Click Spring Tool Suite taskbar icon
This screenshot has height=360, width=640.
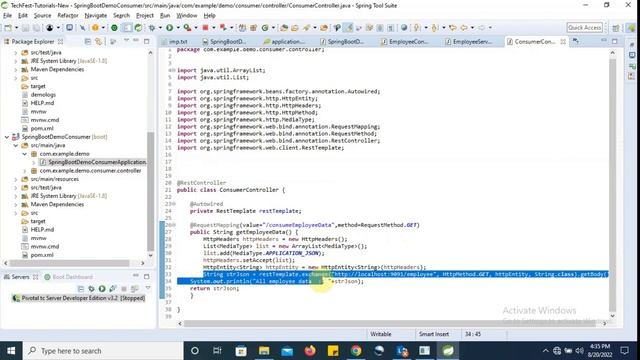[448, 351]
